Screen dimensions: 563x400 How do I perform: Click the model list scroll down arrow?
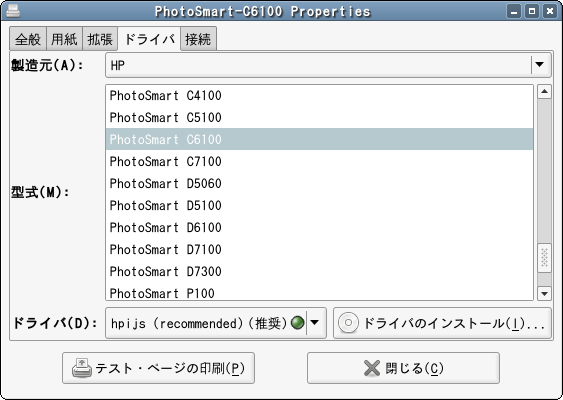coord(544,294)
